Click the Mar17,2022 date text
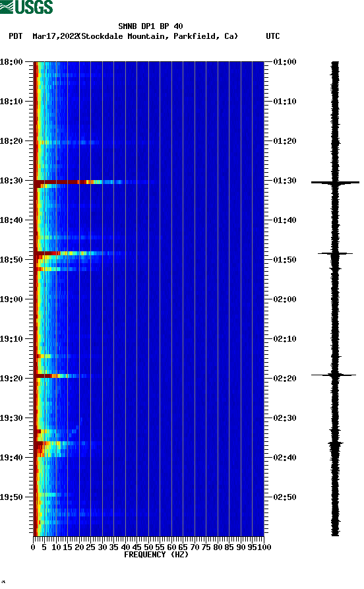Screen dimensions: 364x589 tap(55, 36)
